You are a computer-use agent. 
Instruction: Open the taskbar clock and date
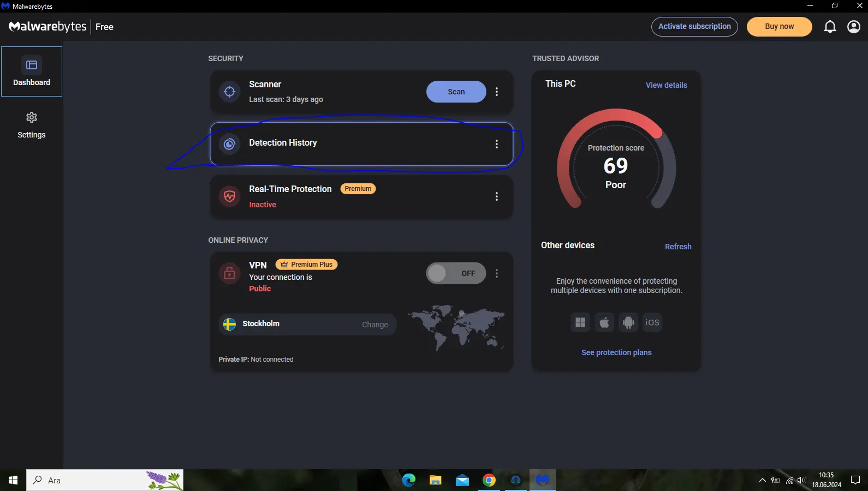point(826,480)
